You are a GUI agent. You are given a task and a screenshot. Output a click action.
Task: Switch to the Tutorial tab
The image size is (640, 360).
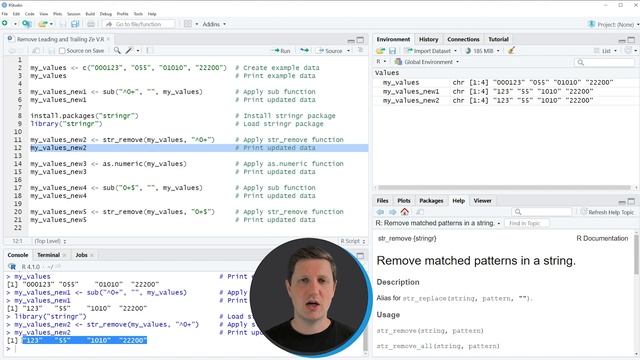pos(498,39)
